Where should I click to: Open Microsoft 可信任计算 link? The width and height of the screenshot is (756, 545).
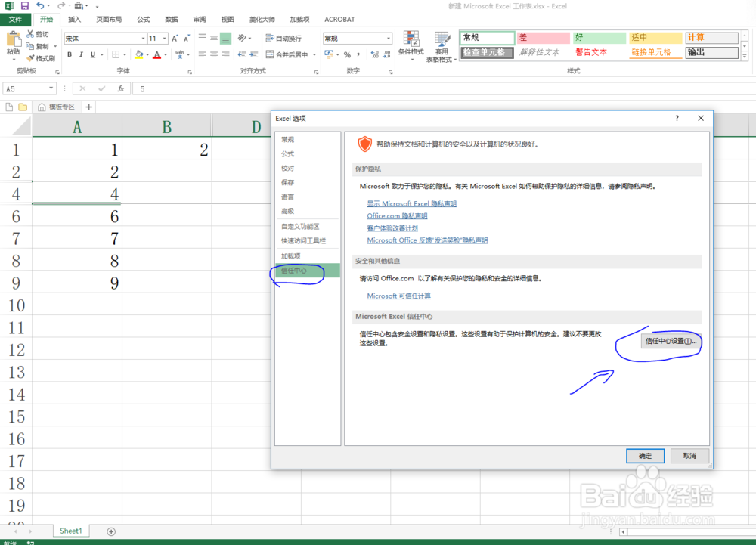(398, 296)
